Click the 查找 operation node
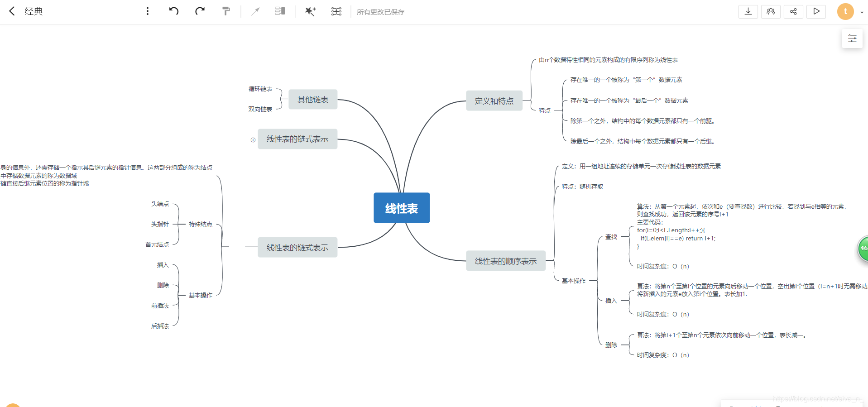868x407 pixels. click(x=611, y=237)
